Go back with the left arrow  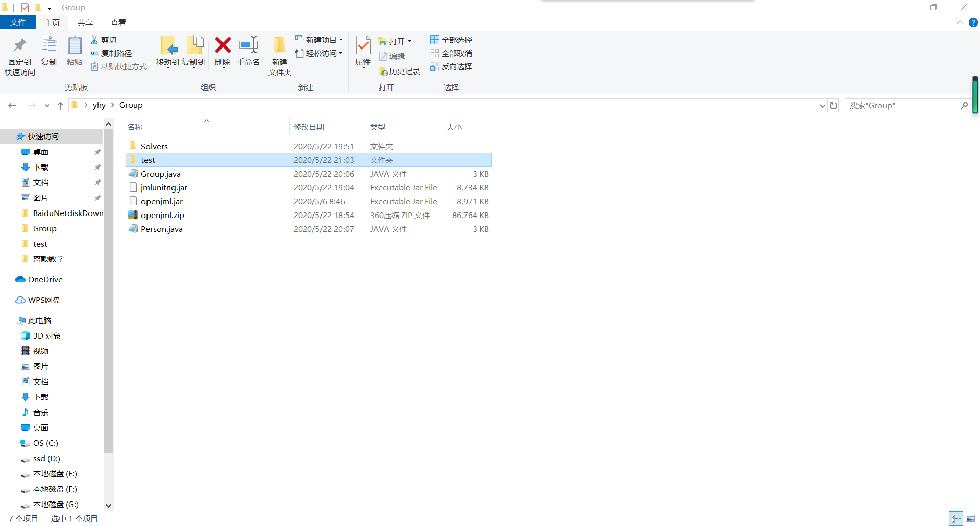(12, 105)
